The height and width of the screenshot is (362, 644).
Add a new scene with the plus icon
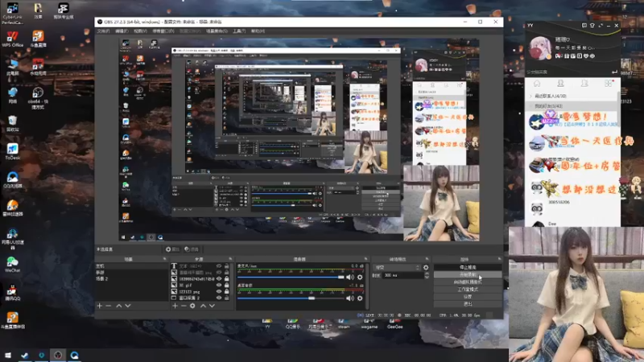(99, 306)
